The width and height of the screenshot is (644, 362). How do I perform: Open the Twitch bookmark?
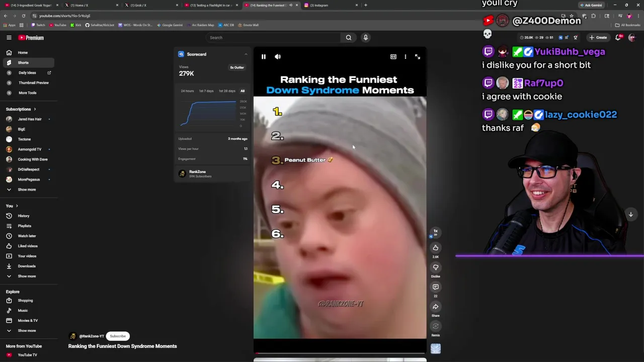pos(38,25)
